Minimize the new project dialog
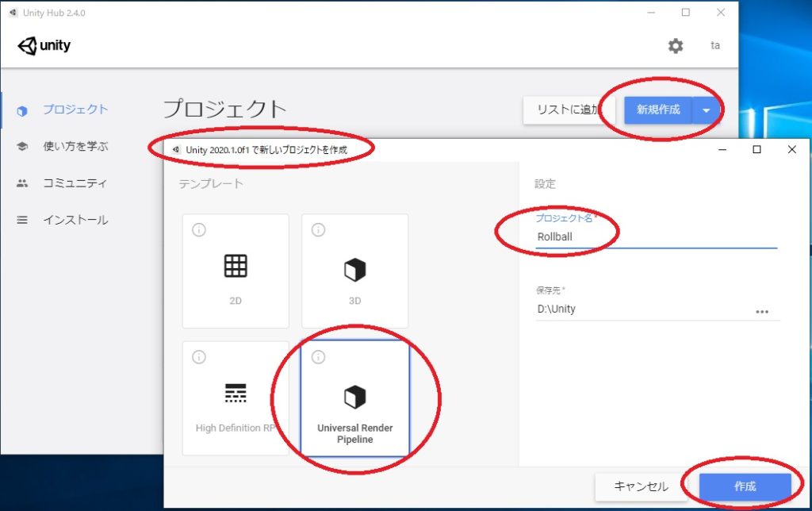Image resolution: width=812 pixels, height=511 pixels. click(x=722, y=149)
